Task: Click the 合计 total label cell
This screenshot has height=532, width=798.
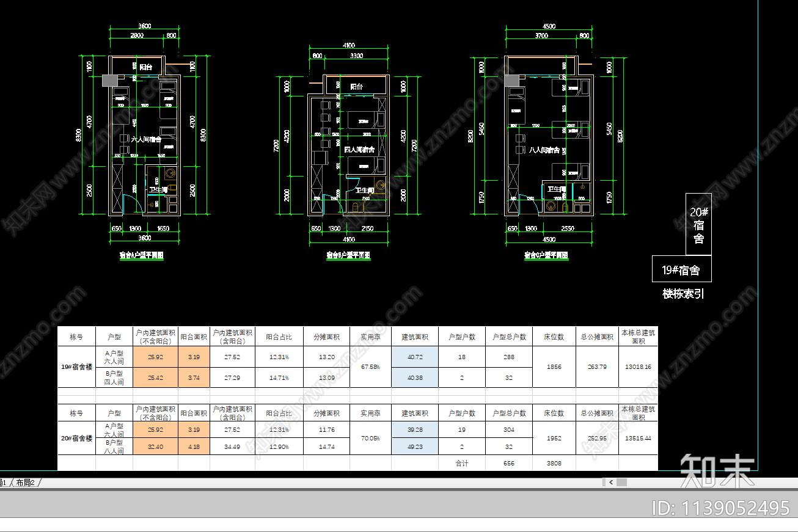Action: click(462, 463)
